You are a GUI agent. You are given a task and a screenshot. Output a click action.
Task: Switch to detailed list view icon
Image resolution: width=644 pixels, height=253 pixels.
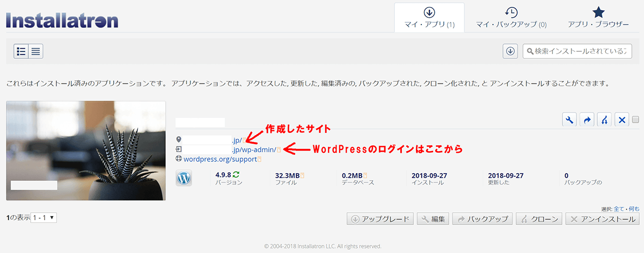tap(21, 51)
